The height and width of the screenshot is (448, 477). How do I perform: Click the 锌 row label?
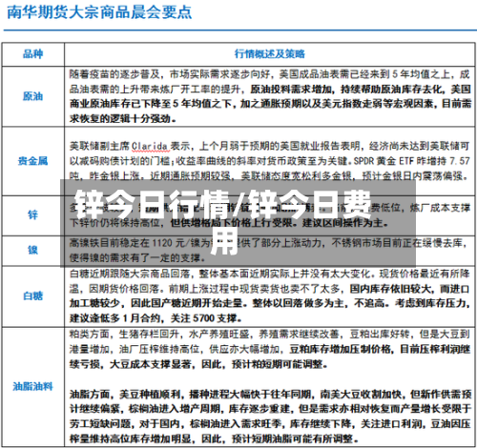32,215
